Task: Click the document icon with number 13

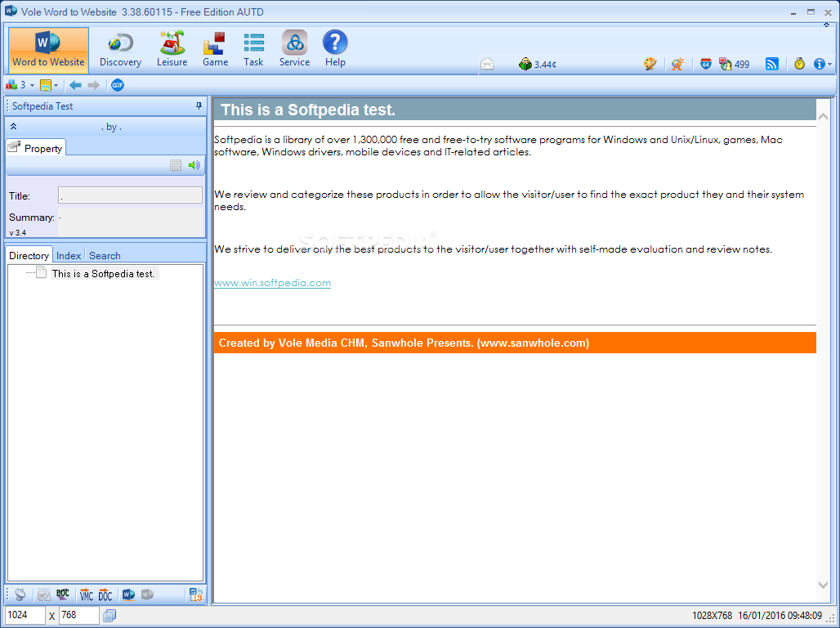Action: point(196,594)
